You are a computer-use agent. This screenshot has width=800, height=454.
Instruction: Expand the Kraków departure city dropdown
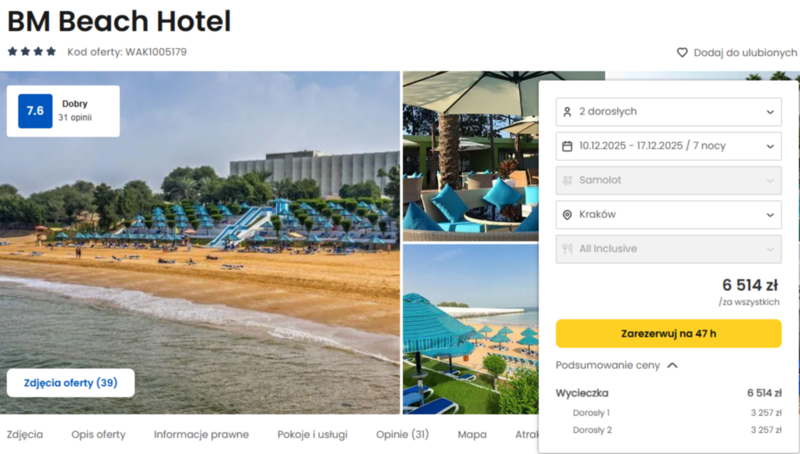(668, 215)
